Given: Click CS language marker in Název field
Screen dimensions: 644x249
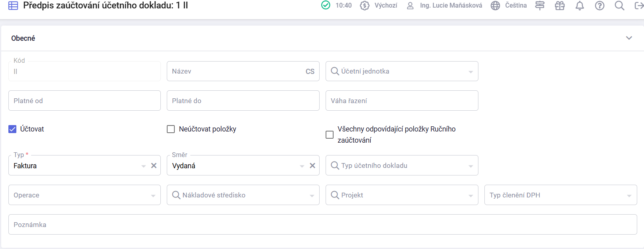Looking at the screenshot, I should pos(310,72).
